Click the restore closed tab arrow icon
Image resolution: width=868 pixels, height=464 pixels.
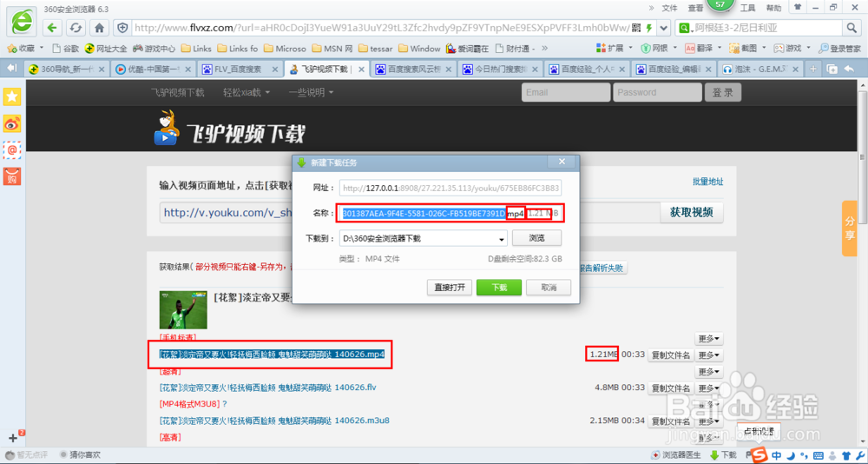click(x=849, y=69)
